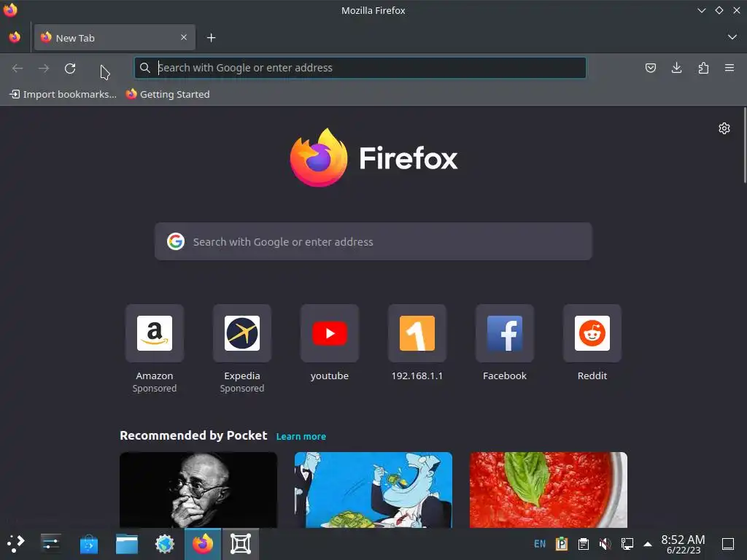
Task: Open Pocket story with blue cartoon
Action: (x=373, y=489)
